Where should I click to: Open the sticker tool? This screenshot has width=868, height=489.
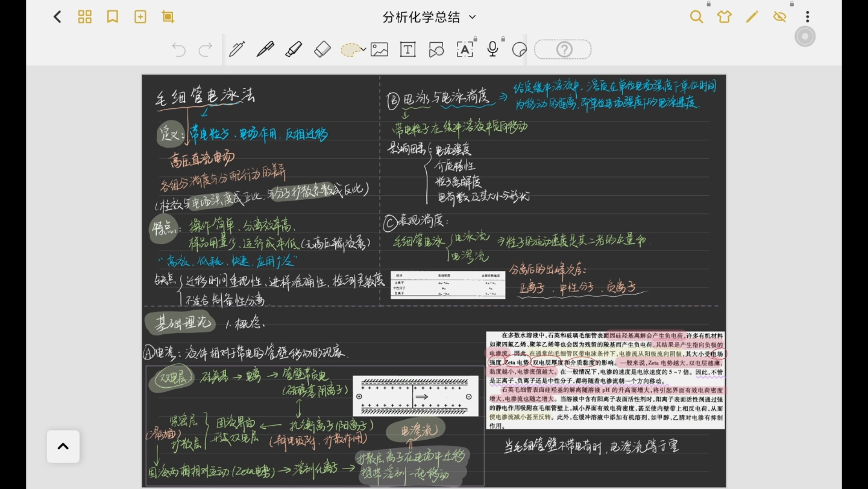click(x=519, y=49)
